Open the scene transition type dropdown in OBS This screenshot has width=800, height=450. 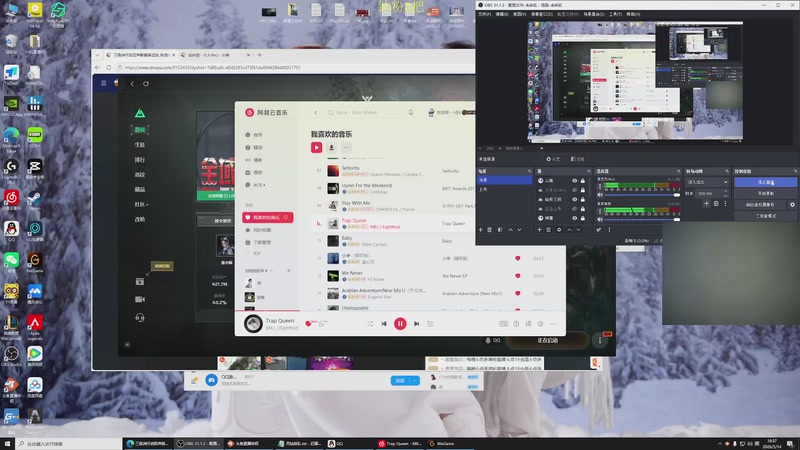pyautogui.click(x=707, y=182)
